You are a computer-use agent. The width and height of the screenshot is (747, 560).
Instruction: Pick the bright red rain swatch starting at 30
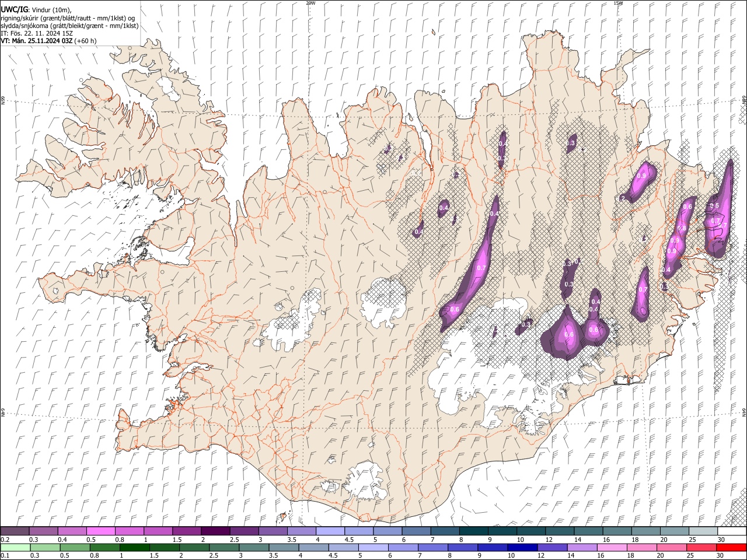[731, 548]
